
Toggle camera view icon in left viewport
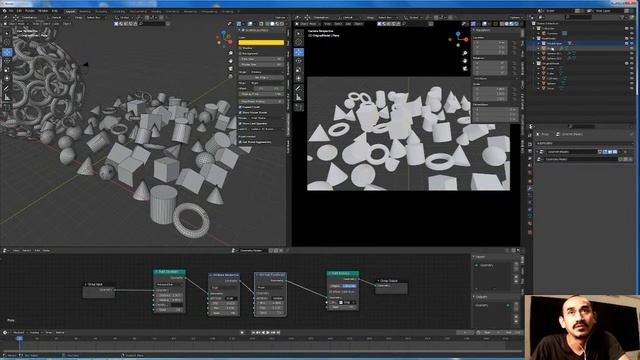[x=231, y=69]
